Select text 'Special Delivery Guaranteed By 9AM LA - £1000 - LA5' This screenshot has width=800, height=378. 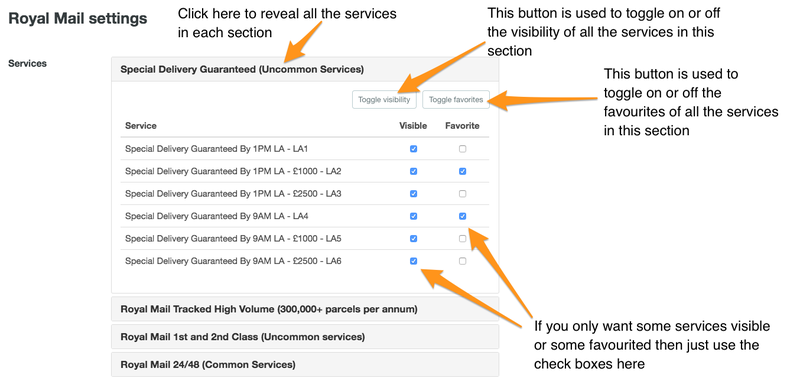coord(233,239)
